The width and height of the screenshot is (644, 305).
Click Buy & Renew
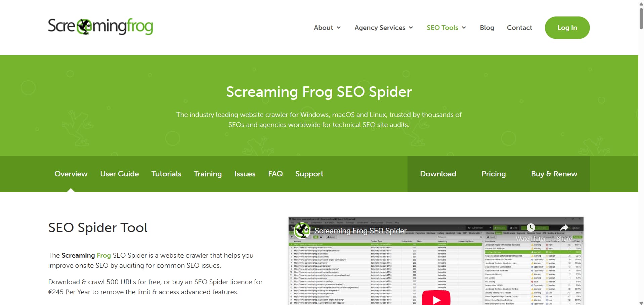point(554,174)
